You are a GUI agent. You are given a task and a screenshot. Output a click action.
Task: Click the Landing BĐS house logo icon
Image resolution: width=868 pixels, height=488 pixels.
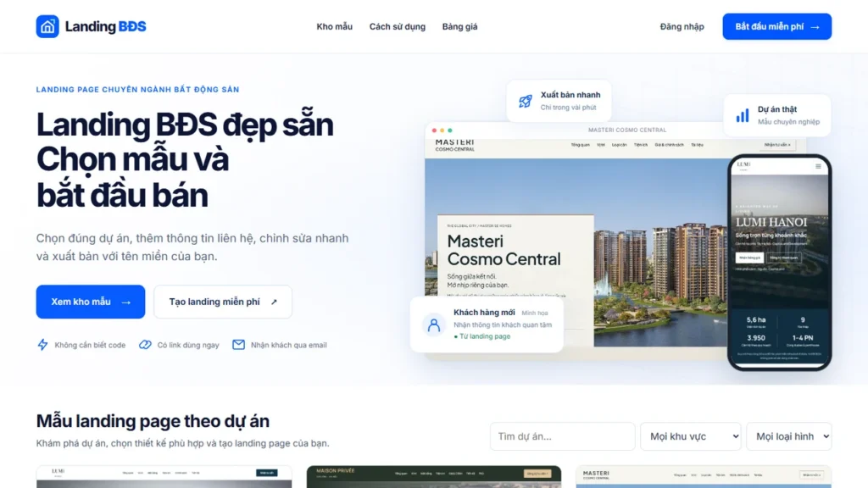[47, 26]
